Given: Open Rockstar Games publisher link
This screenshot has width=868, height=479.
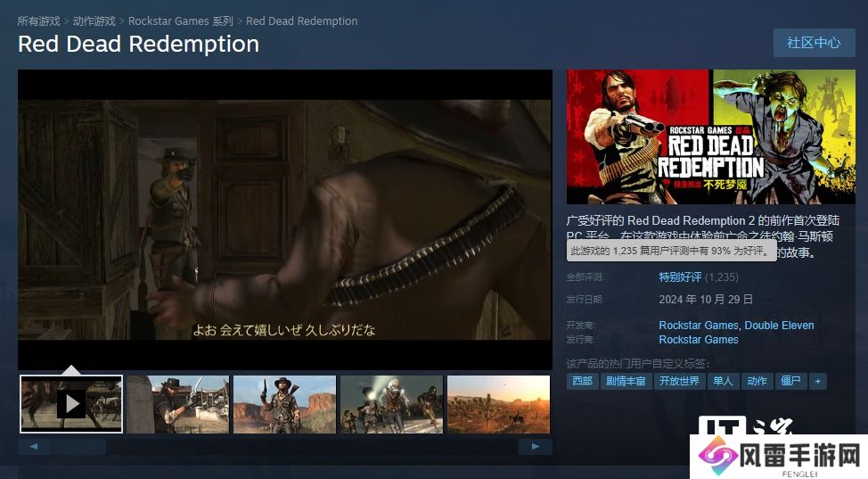Looking at the screenshot, I should (699, 340).
